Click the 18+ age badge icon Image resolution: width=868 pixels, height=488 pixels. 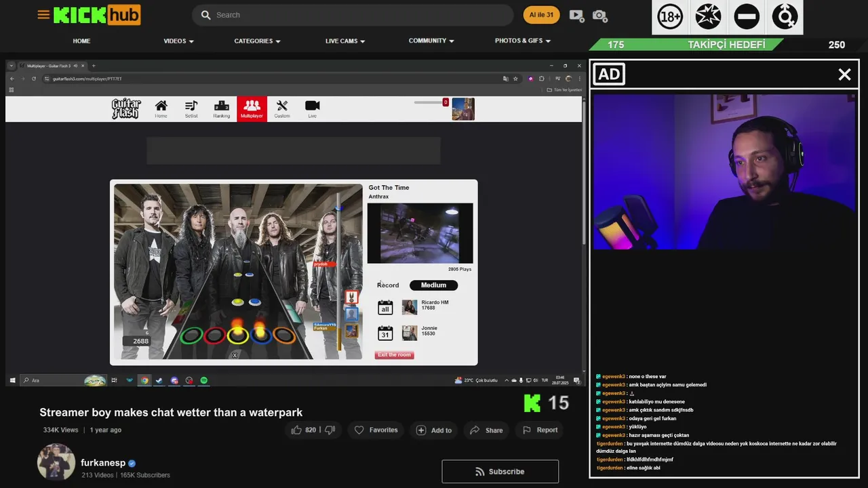click(x=670, y=17)
